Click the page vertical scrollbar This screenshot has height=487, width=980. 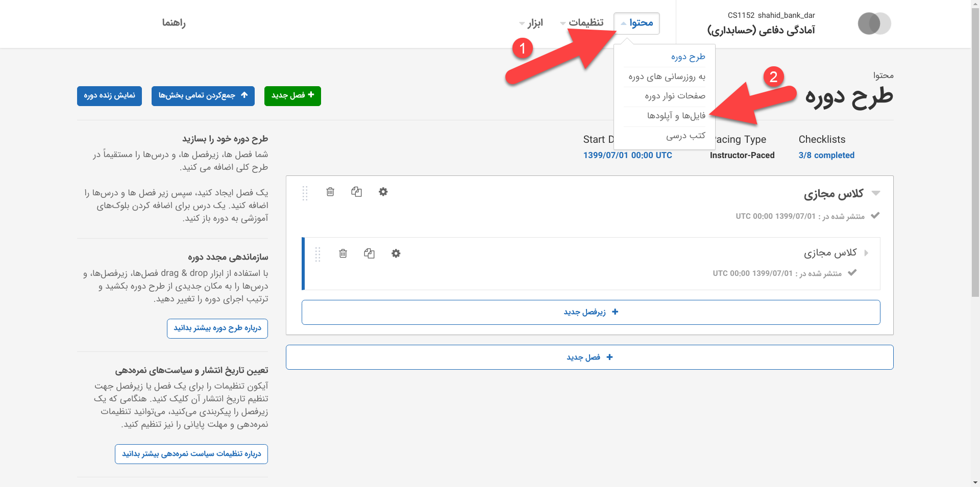coord(975,153)
